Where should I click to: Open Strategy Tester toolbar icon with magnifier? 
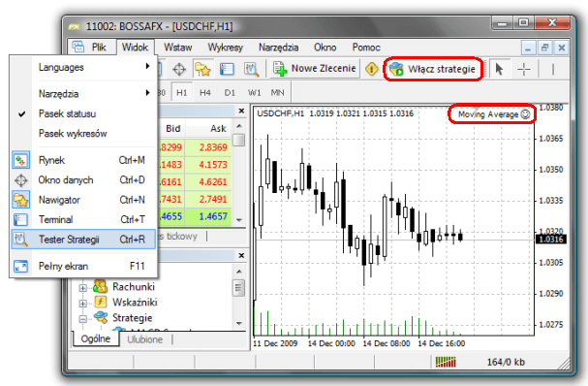(251, 69)
